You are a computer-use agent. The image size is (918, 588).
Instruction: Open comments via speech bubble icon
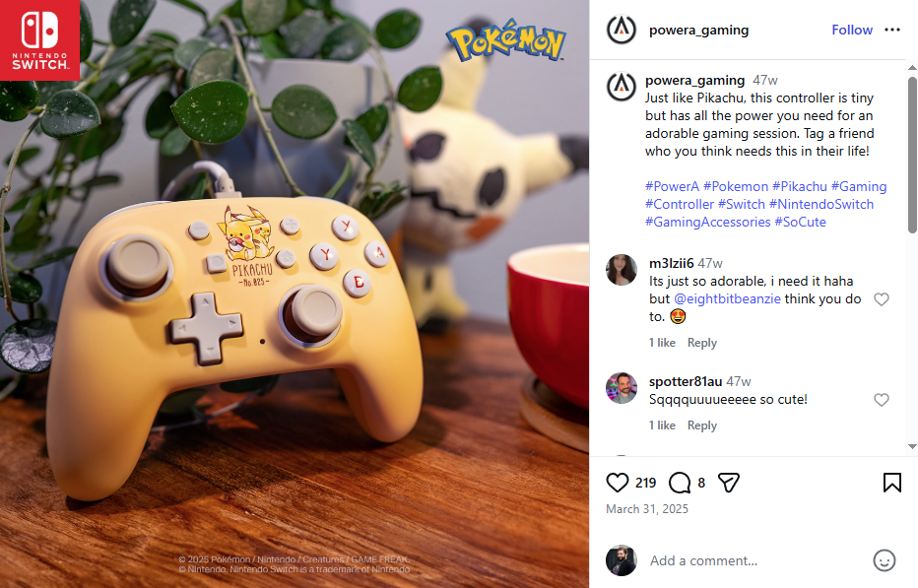[x=679, y=483]
